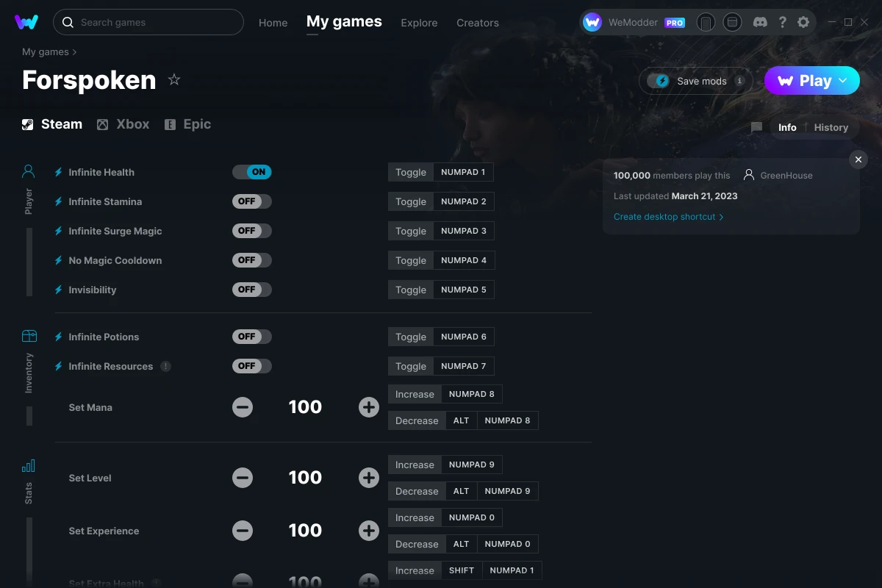
Task: Expand the Play button dropdown arrow
Action: pyautogui.click(x=843, y=81)
